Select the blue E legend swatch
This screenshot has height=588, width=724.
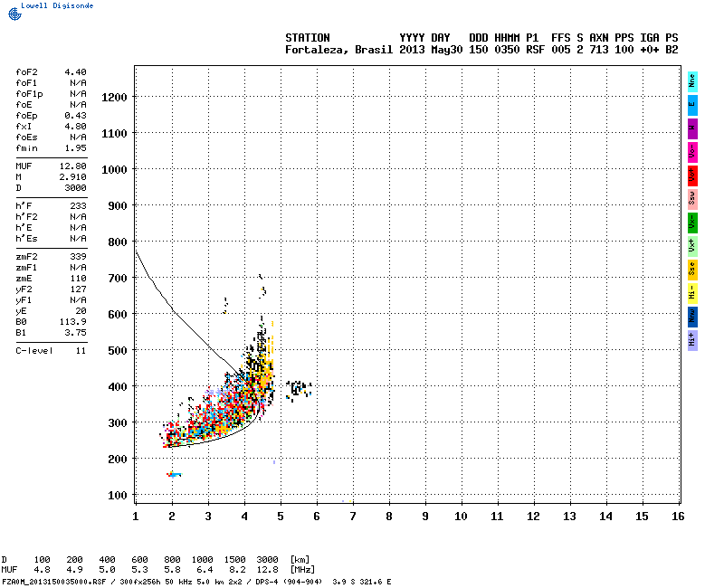click(692, 105)
